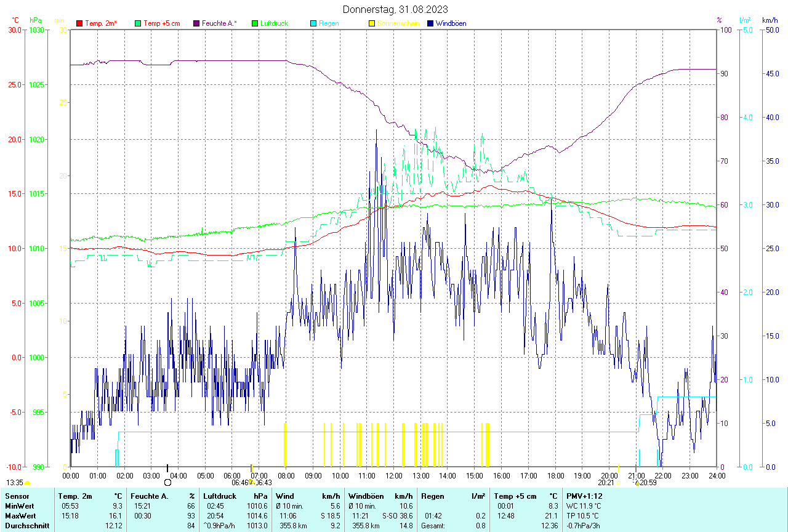Click the wind chill value 'WC 11.9 °C'
Image resolution: width=788 pixels, height=532 pixels.
pos(584,506)
